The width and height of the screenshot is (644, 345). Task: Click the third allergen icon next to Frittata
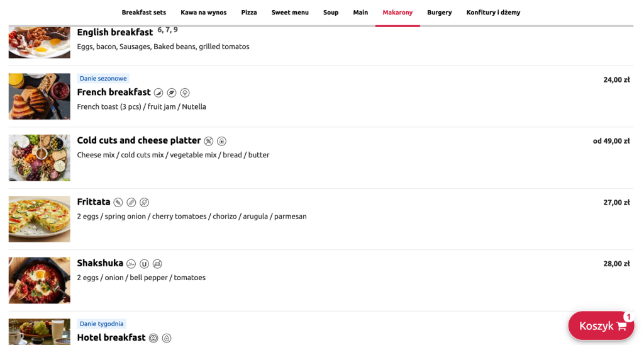point(144,202)
